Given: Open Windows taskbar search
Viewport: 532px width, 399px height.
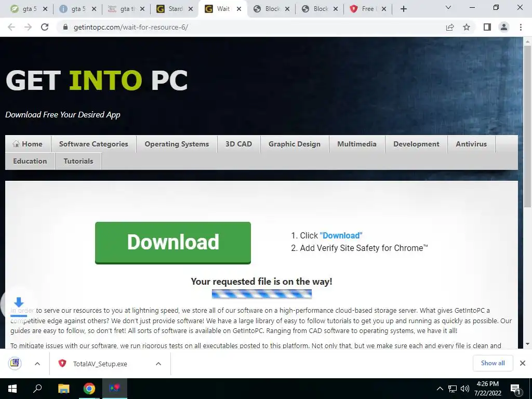Looking at the screenshot, I should pyautogui.click(x=37, y=389).
